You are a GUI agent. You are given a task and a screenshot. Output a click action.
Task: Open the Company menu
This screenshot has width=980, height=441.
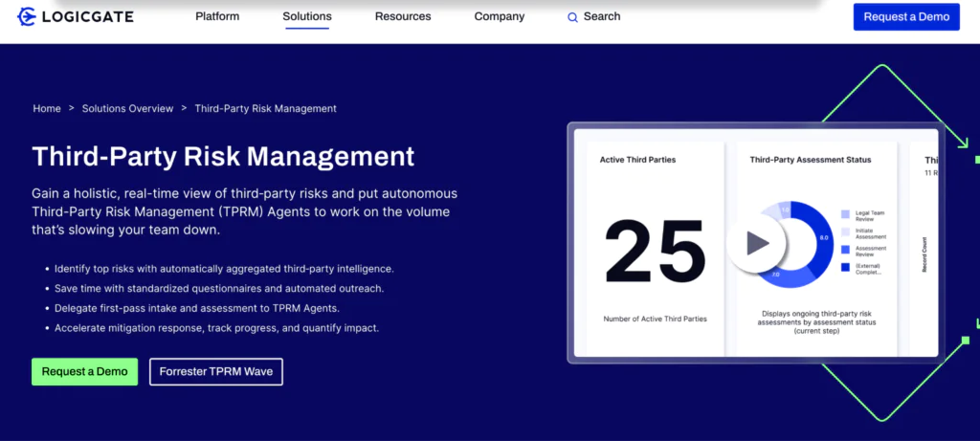point(499,17)
